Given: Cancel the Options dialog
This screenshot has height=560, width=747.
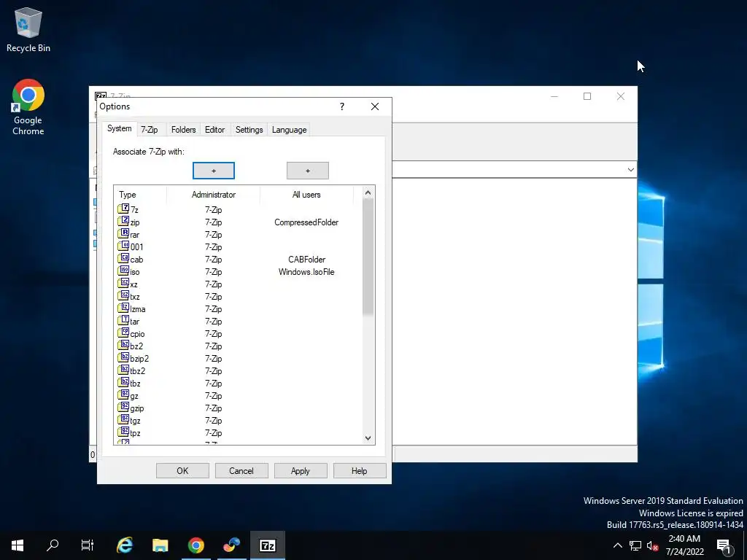Looking at the screenshot, I should coord(241,471).
